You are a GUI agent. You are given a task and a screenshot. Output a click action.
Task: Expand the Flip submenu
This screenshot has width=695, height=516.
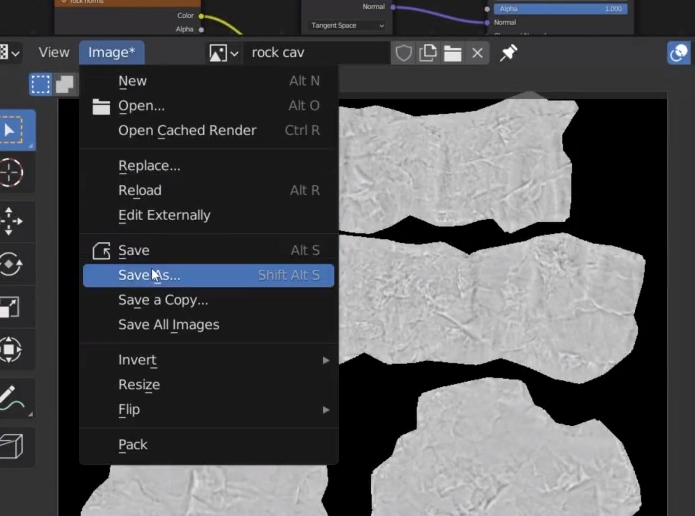tap(208, 409)
